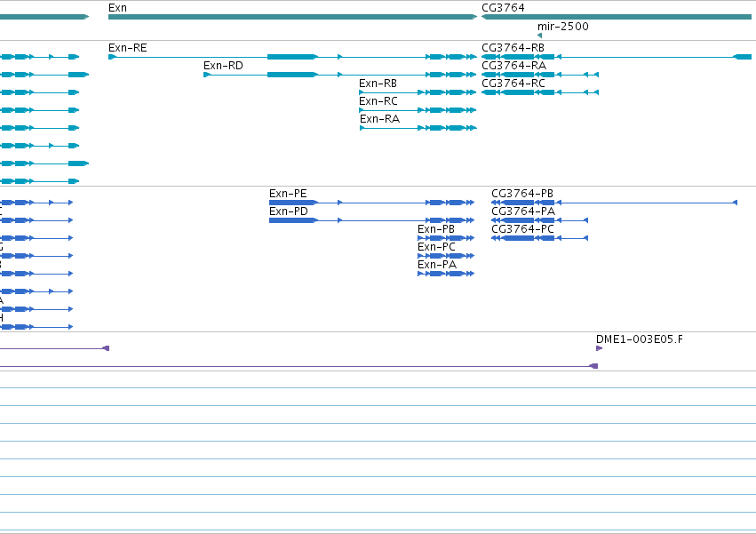Click the 'CG3764-RA' transcript label

[514, 66]
